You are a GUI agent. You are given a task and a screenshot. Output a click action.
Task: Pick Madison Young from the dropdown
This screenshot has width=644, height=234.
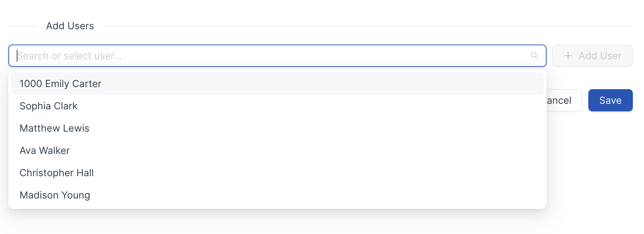277,195
